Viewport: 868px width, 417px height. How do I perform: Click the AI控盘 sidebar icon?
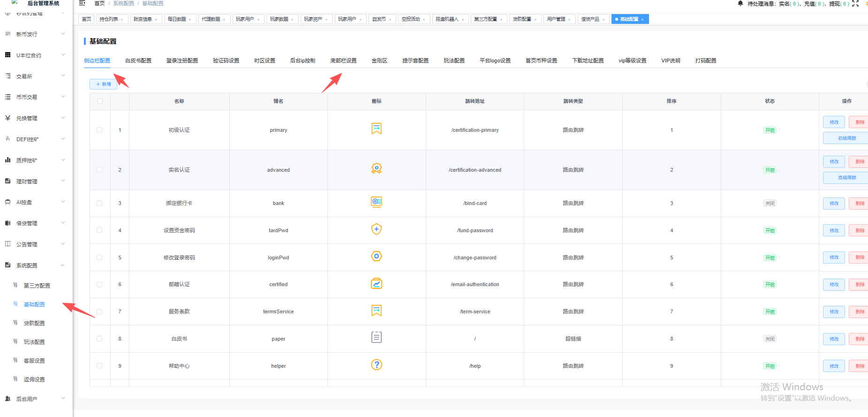[8, 202]
